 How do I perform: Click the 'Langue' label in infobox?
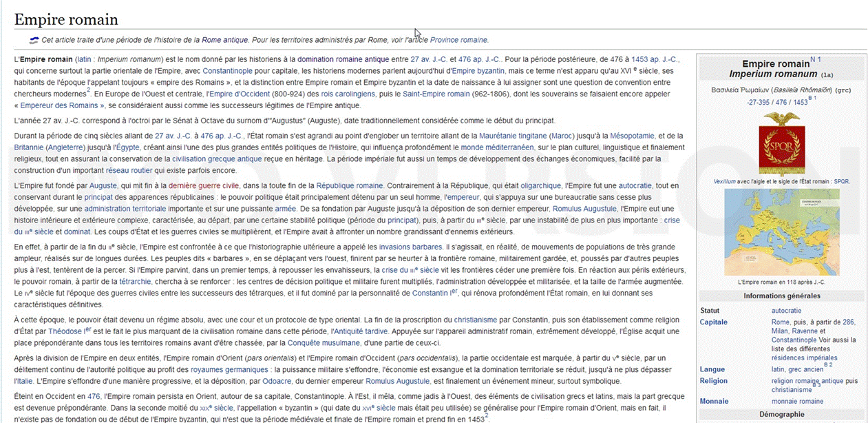pos(712,369)
